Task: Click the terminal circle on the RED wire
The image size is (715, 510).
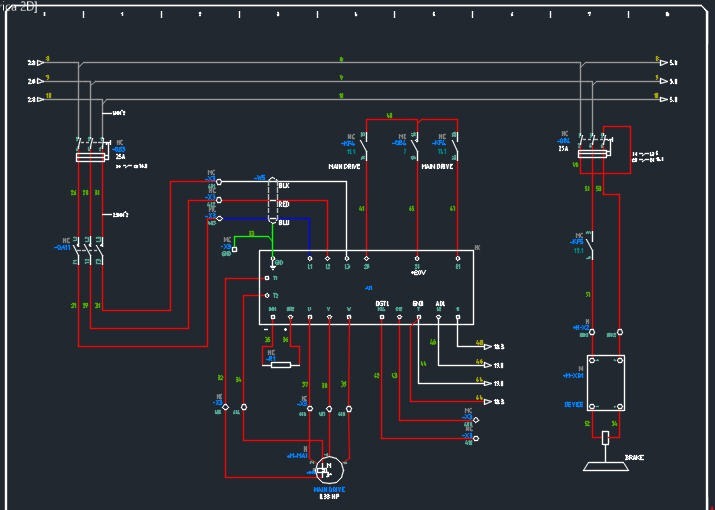Action: (x=219, y=200)
